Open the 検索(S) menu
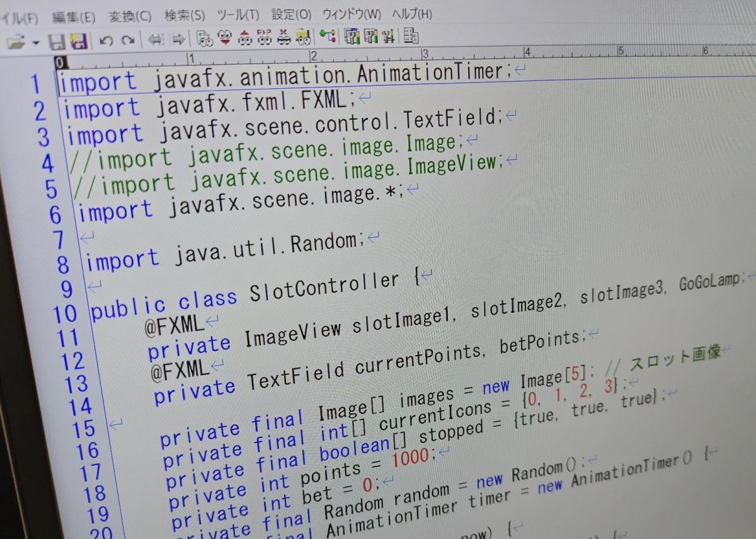This screenshot has height=539, width=756. click(x=185, y=15)
